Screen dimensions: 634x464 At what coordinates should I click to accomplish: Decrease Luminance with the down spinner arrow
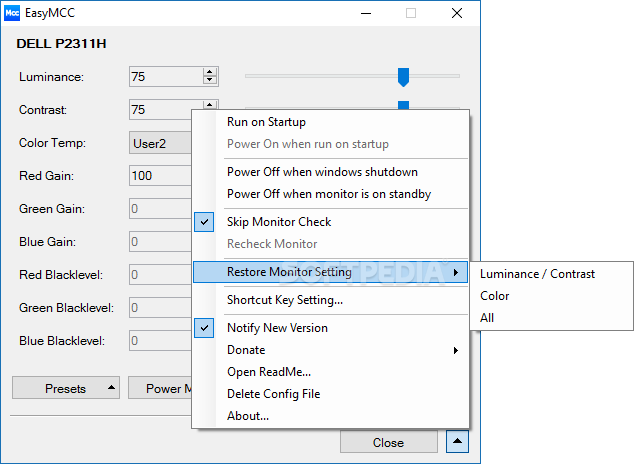[209, 80]
